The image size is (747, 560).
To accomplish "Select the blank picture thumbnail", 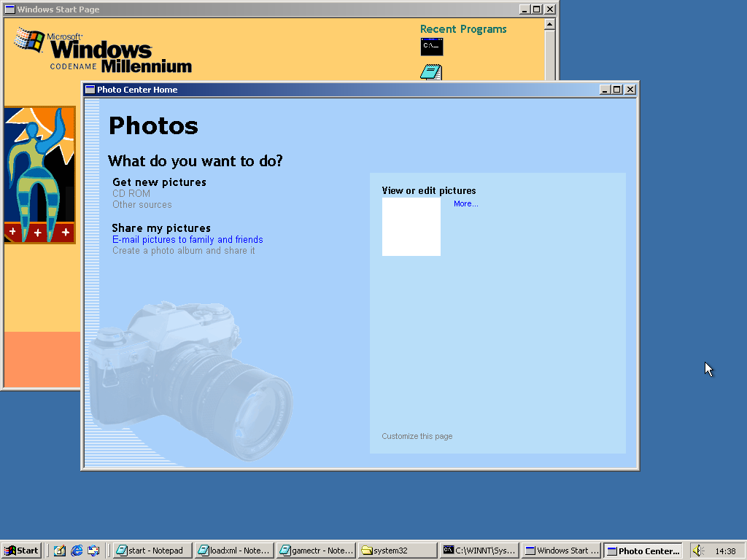I will click(411, 227).
